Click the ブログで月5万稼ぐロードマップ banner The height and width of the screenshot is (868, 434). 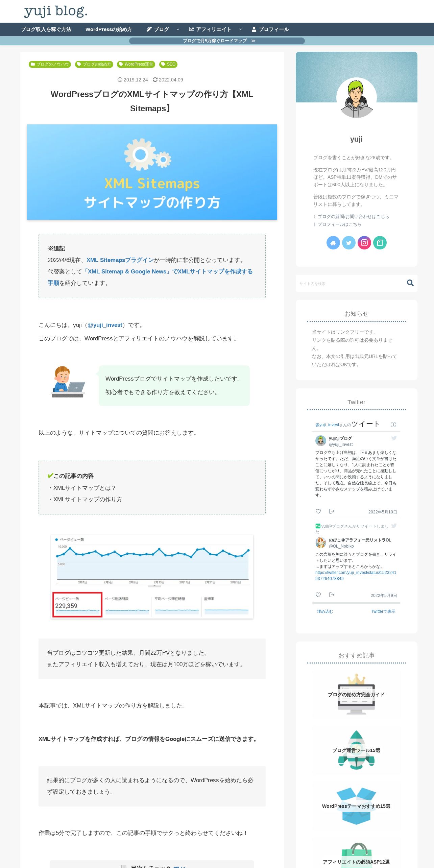pyautogui.click(x=217, y=41)
